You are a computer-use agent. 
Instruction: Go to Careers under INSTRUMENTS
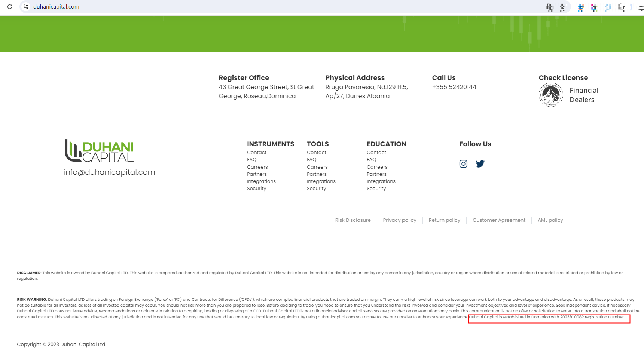point(257,167)
